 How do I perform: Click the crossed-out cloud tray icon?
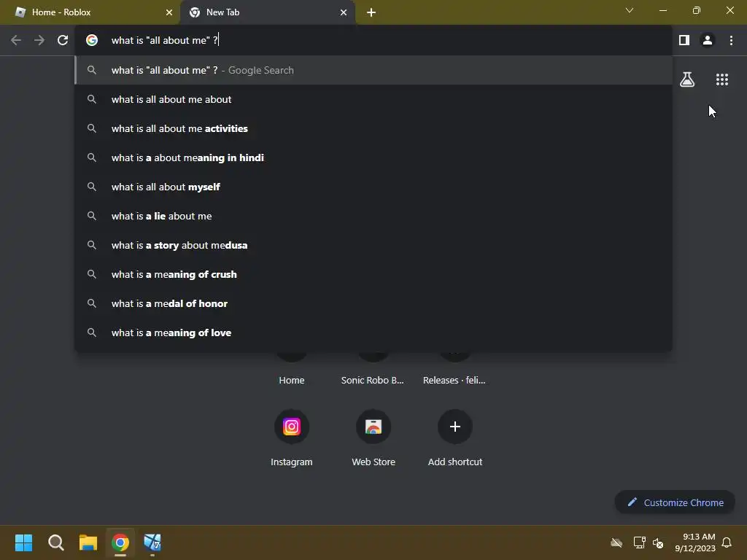pyautogui.click(x=616, y=542)
